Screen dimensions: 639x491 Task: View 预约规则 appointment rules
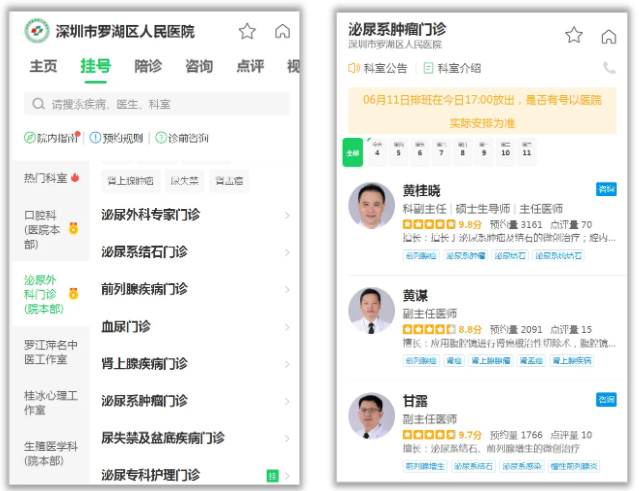point(117,138)
